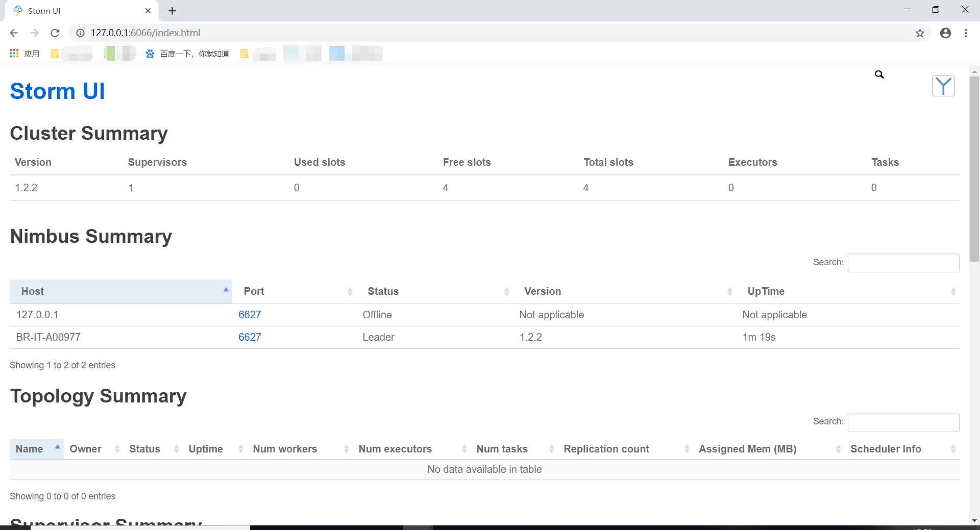The width and height of the screenshot is (980, 530).
Task: Sort Nimbus table by Port
Action: [x=295, y=291]
